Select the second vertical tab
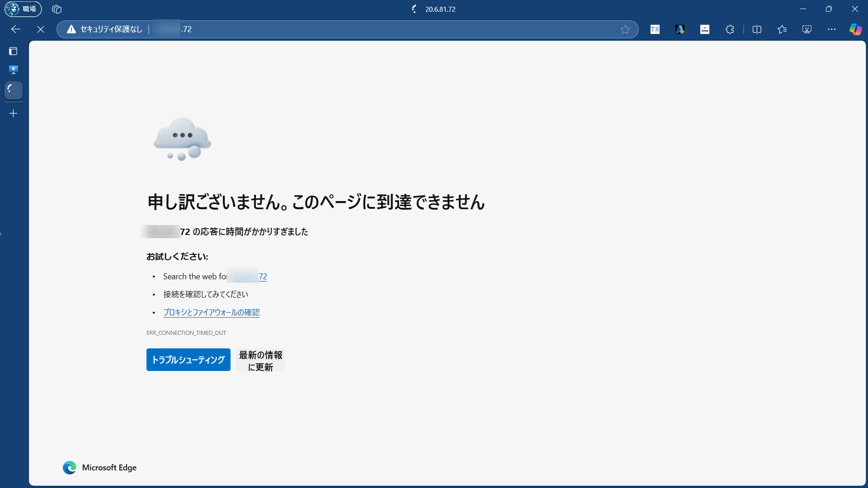This screenshot has height=488, width=868. tap(13, 70)
